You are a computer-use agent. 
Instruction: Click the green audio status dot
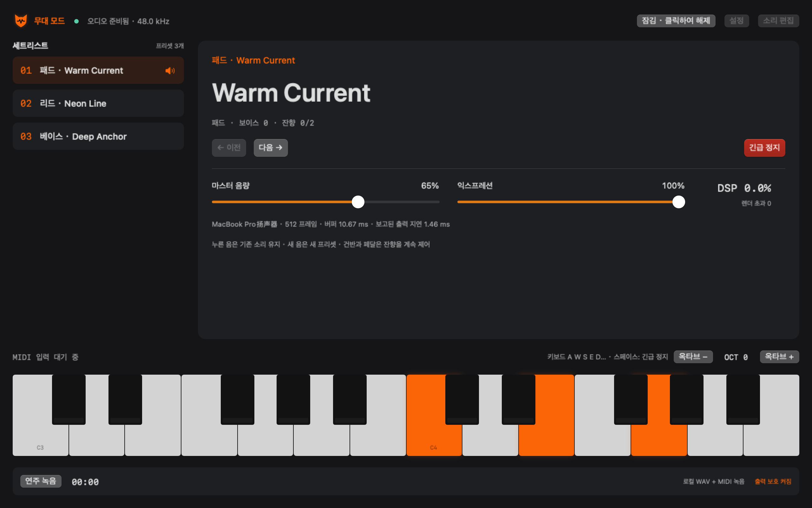click(x=76, y=21)
